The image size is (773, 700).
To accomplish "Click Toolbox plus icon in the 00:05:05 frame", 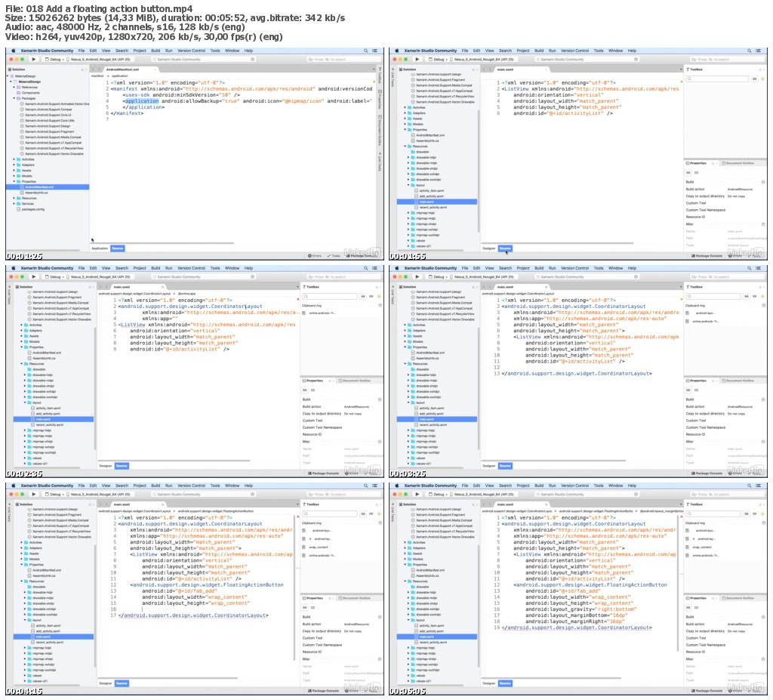I will point(762,513).
